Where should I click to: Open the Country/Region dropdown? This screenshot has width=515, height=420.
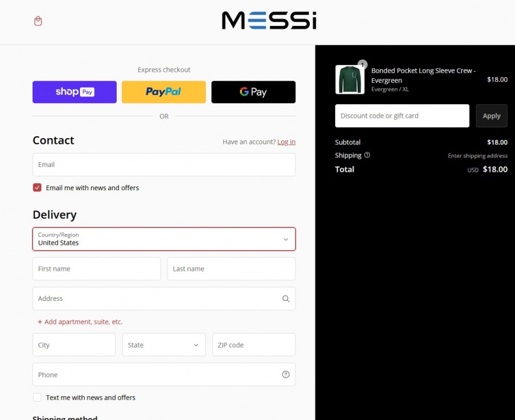pos(164,239)
